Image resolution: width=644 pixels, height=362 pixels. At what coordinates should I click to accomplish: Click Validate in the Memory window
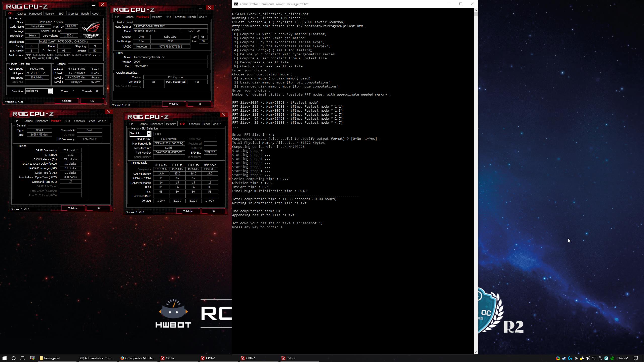73,208
